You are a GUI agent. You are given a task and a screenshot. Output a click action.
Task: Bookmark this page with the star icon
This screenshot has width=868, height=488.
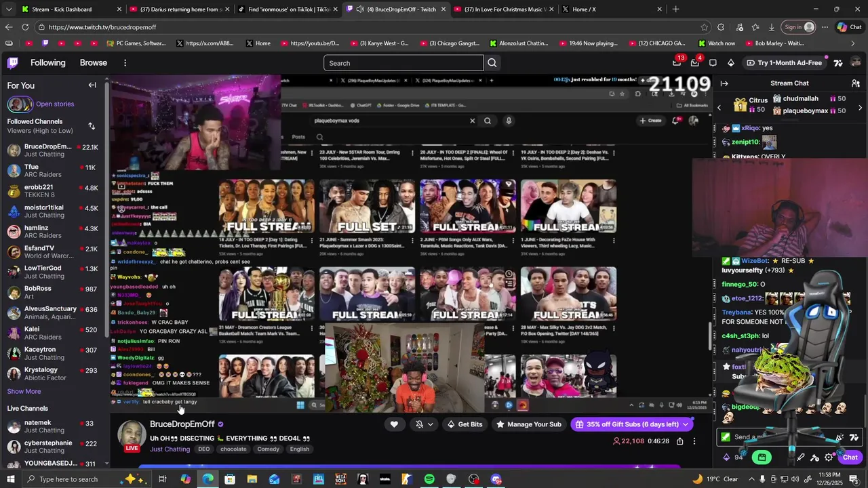tap(705, 27)
